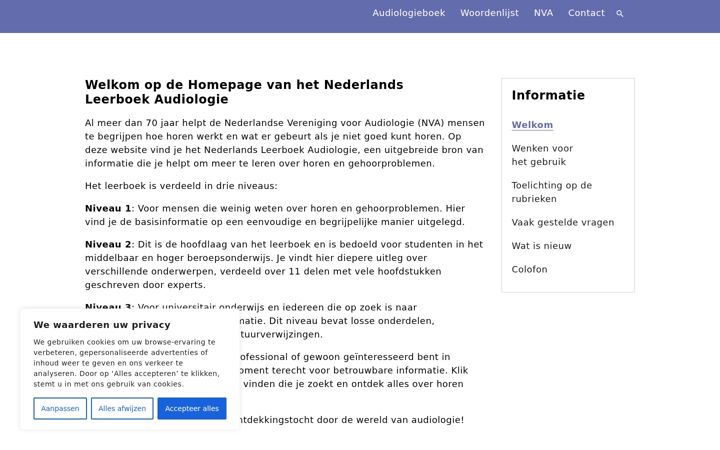Click the bold Niveau 1 label

(108, 208)
